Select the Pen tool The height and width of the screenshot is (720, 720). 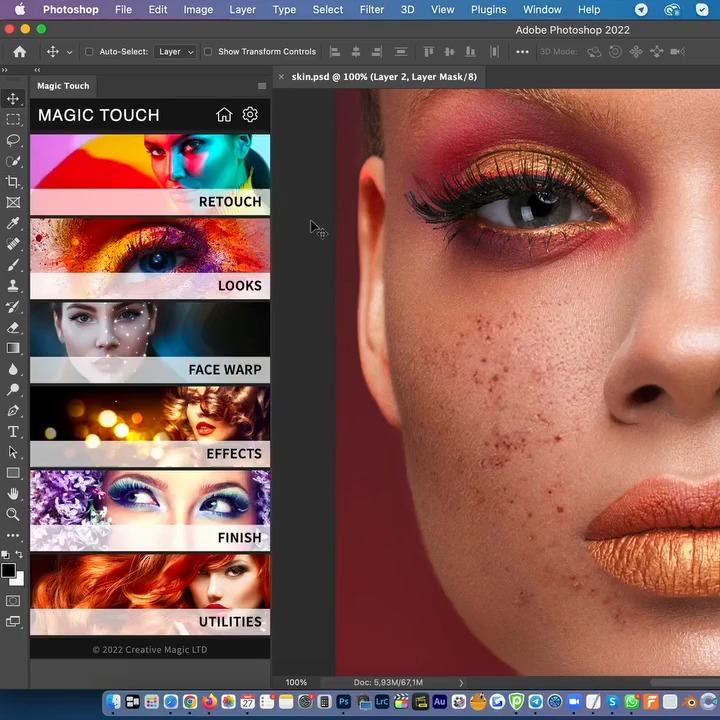point(13,411)
